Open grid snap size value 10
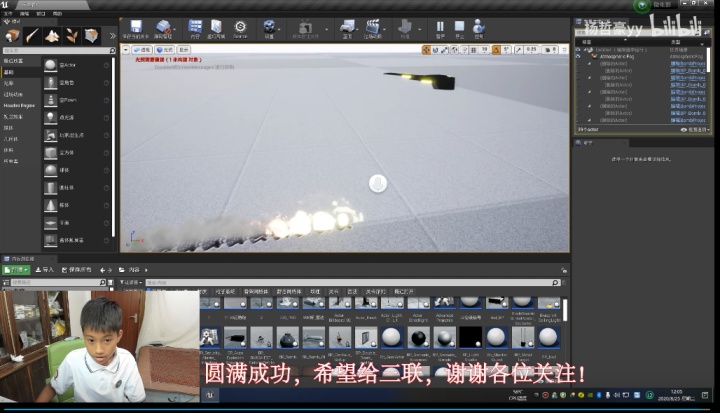 click(484, 50)
